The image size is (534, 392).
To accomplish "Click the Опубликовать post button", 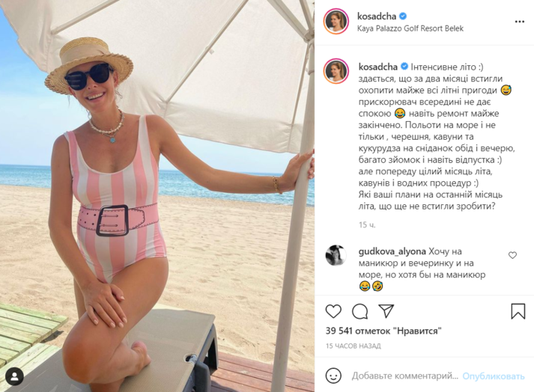I will 493,376.
